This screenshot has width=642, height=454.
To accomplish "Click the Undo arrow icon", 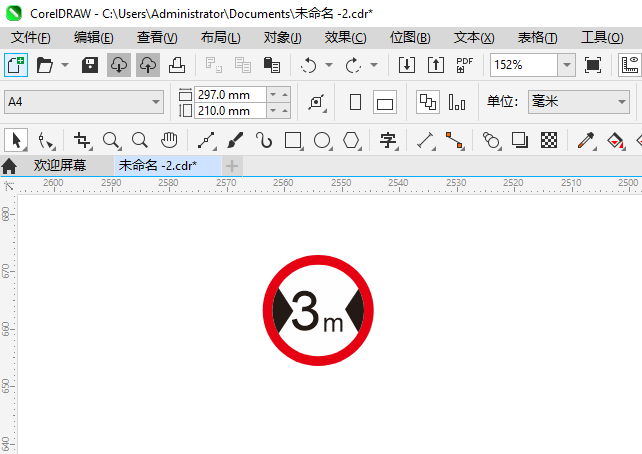I will (x=308, y=65).
